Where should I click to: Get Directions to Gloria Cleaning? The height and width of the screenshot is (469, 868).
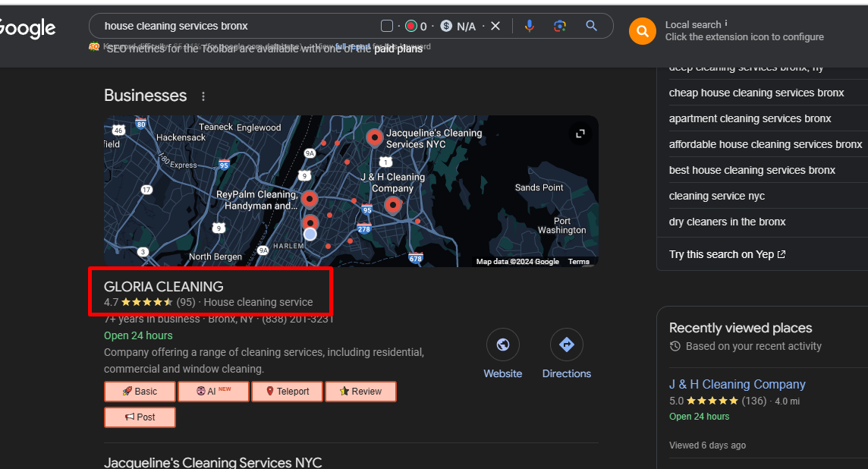(566, 345)
